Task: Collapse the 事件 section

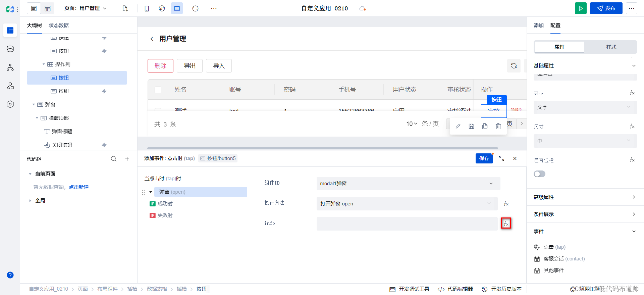Action: (634, 231)
